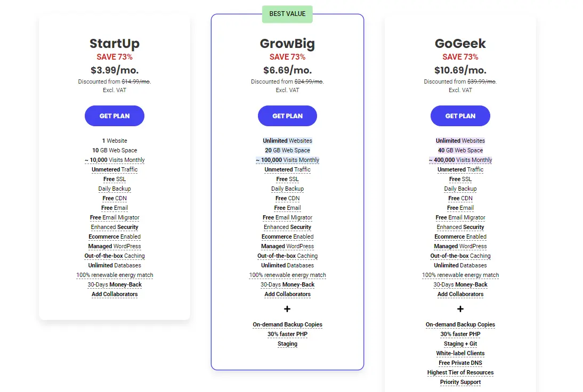The image size is (583, 392).
Task: Open the Unmetered Traffic tooltip in StartUp
Action: pos(114,169)
